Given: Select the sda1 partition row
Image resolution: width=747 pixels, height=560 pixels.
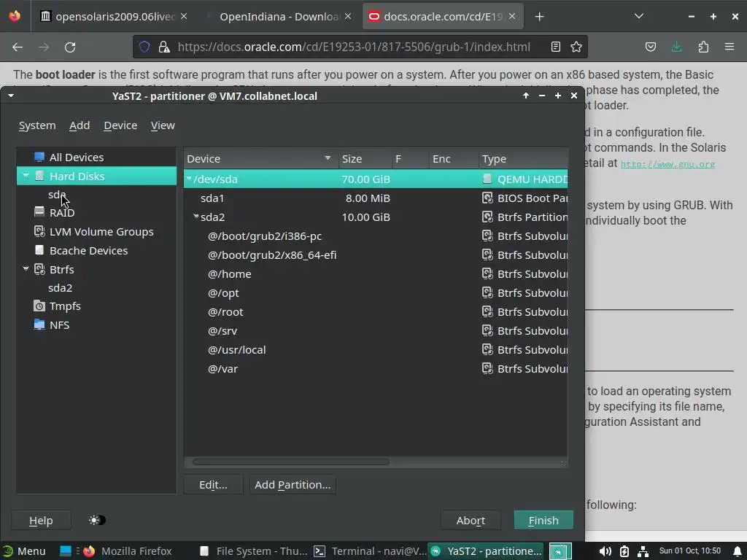Looking at the screenshot, I should click(x=376, y=198).
